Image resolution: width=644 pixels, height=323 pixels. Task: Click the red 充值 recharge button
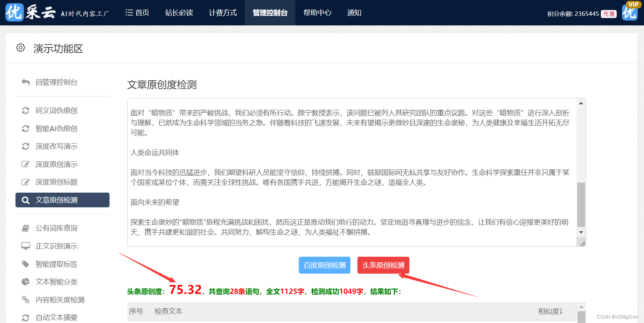pos(609,14)
